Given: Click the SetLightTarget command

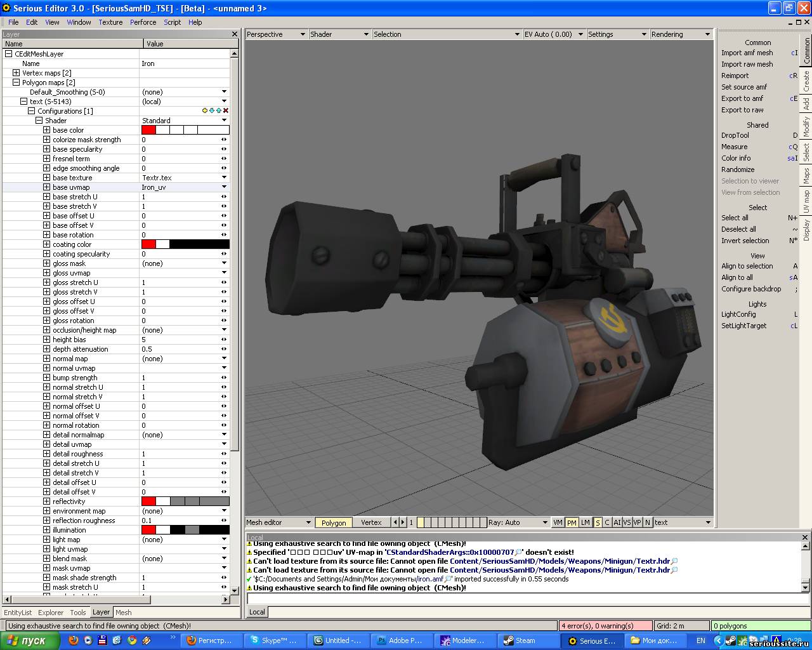Looking at the screenshot, I should (x=743, y=326).
